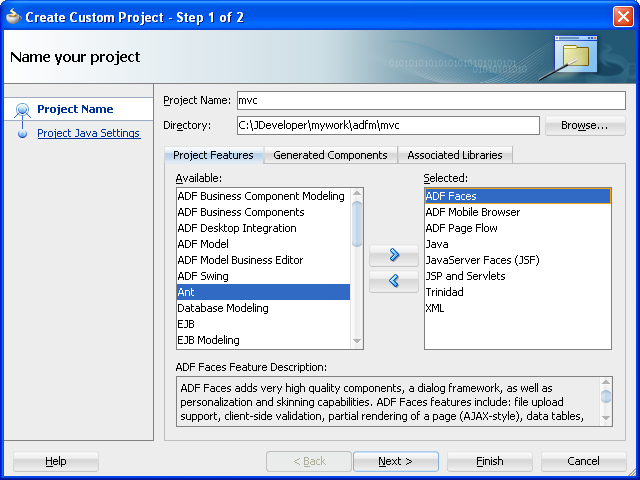Select Database Modeling in Available list
Image resolution: width=640 pixels, height=480 pixels.
[263, 308]
